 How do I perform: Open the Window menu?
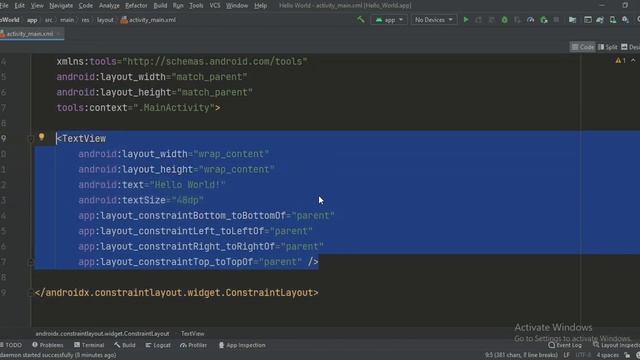[x=237, y=6]
